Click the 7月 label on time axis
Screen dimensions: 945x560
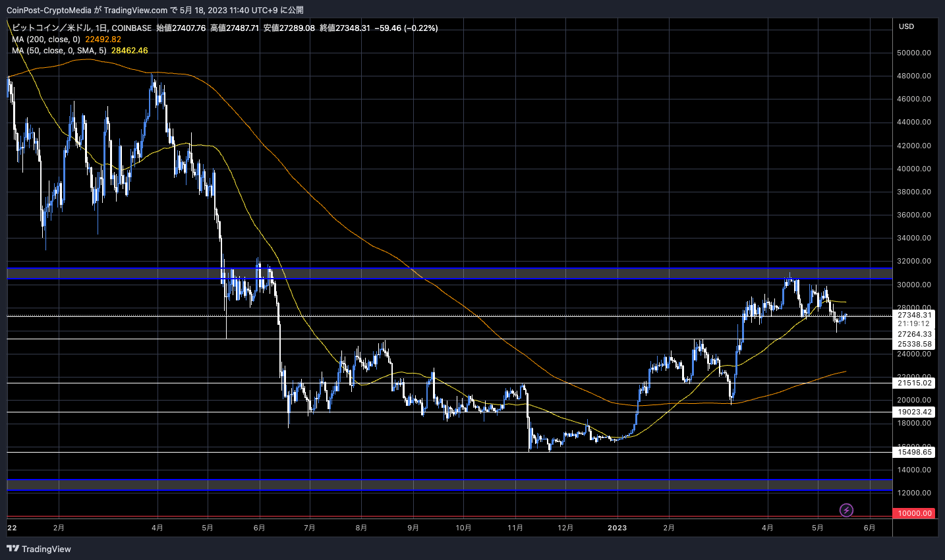click(x=310, y=528)
